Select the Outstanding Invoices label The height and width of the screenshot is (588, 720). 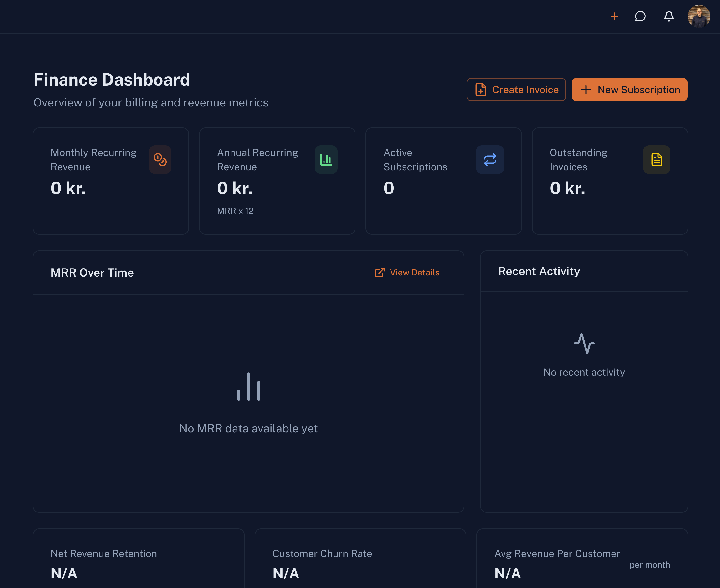tap(578, 160)
